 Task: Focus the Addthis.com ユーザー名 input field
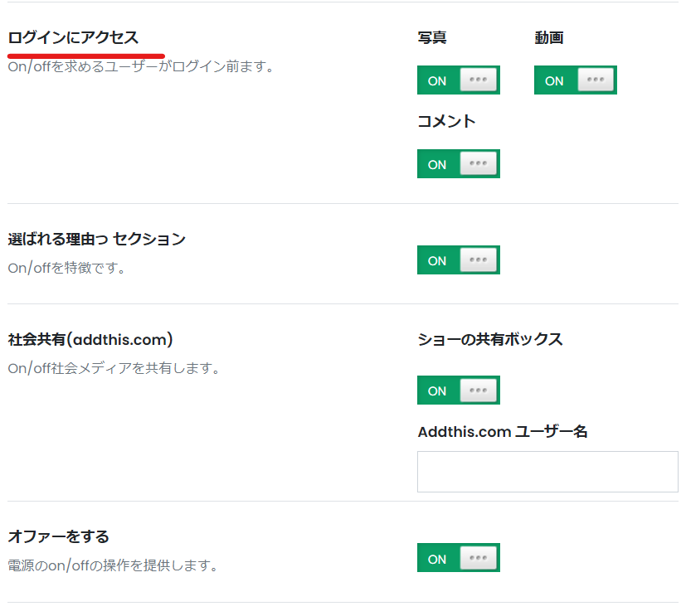[547, 472]
